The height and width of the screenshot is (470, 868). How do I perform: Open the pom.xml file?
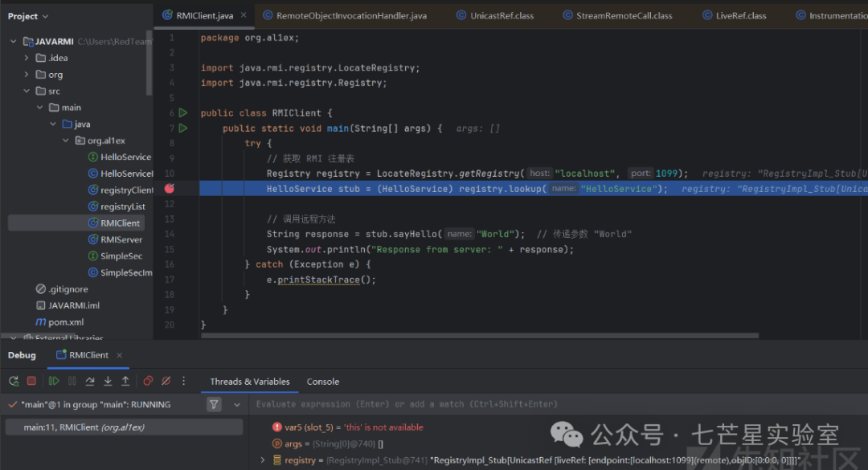point(59,322)
